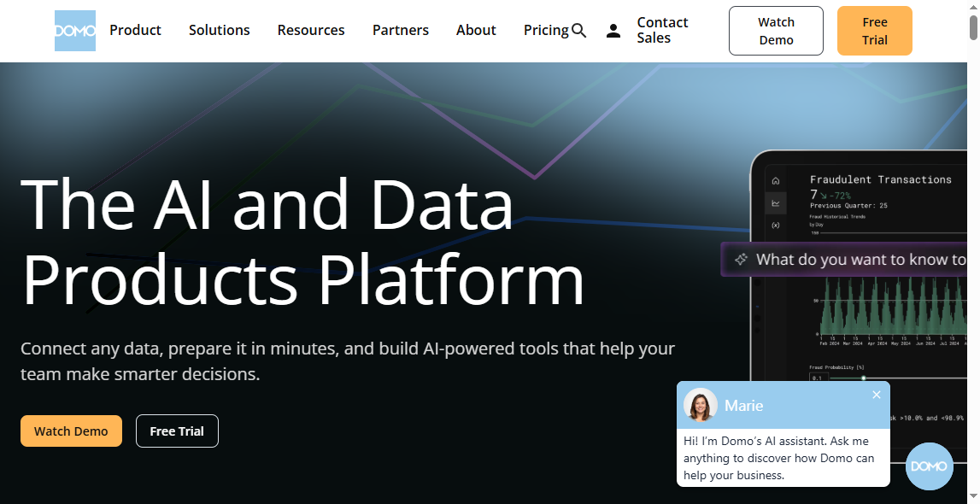
Task: Click the outlined Free Trial hero button
Action: (177, 431)
